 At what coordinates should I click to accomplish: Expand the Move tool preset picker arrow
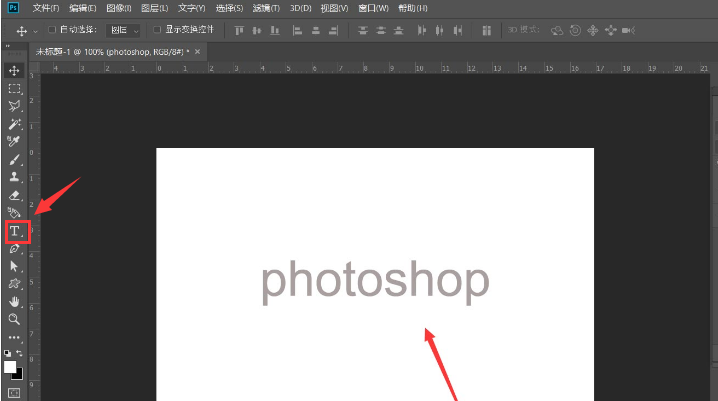(x=35, y=30)
